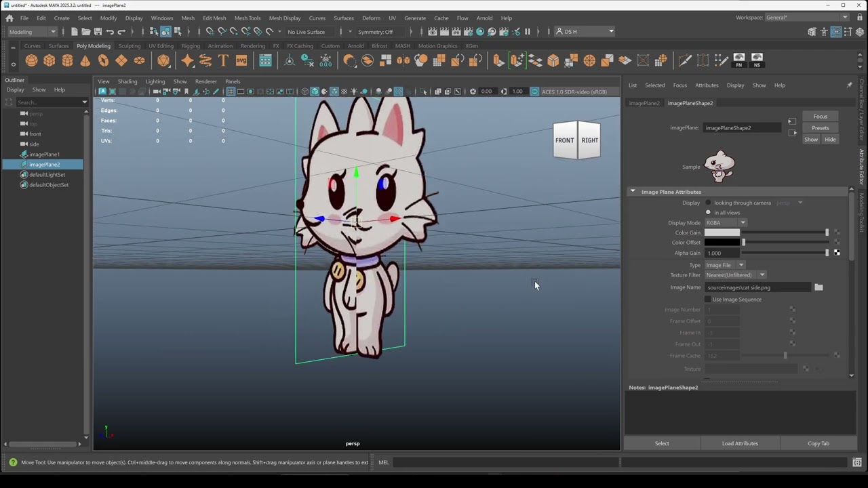The image size is (868, 488).
Task: Select 'in all views' display option
Action: point(708,213)
